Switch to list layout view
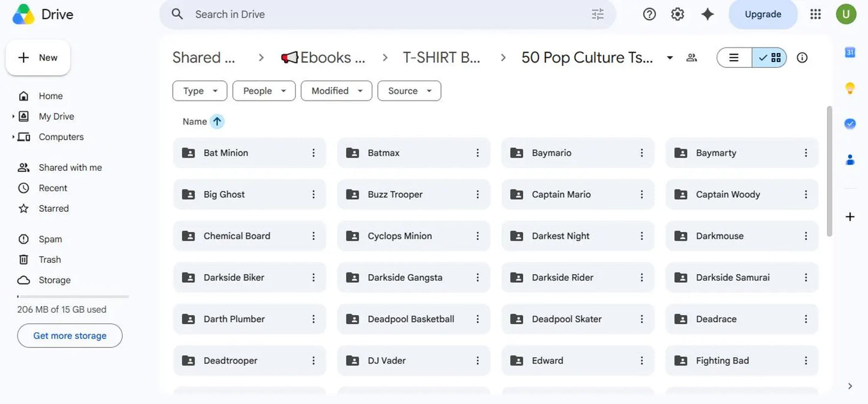868x404 pixels. (734, 58)
